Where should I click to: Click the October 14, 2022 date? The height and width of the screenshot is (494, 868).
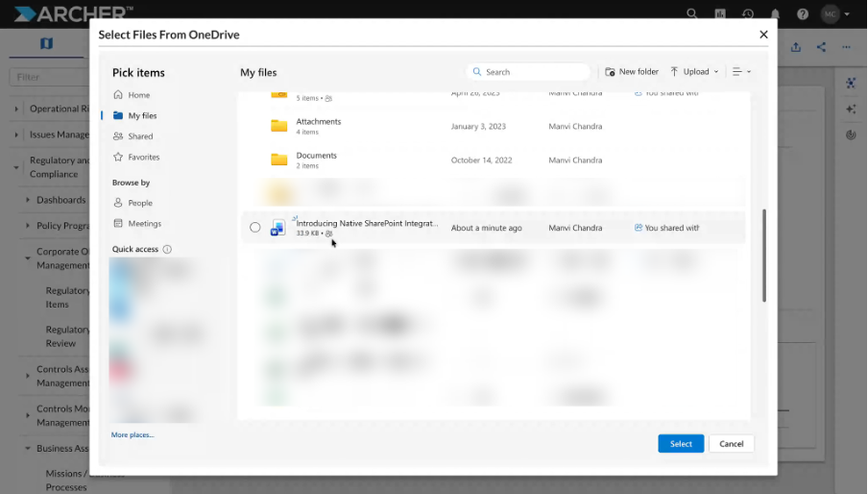coord(481,161)
